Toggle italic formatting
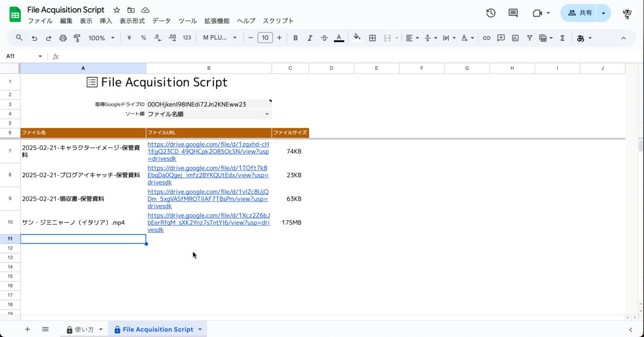644x337 pixels. pyautogui.click(x=310, y=38)
